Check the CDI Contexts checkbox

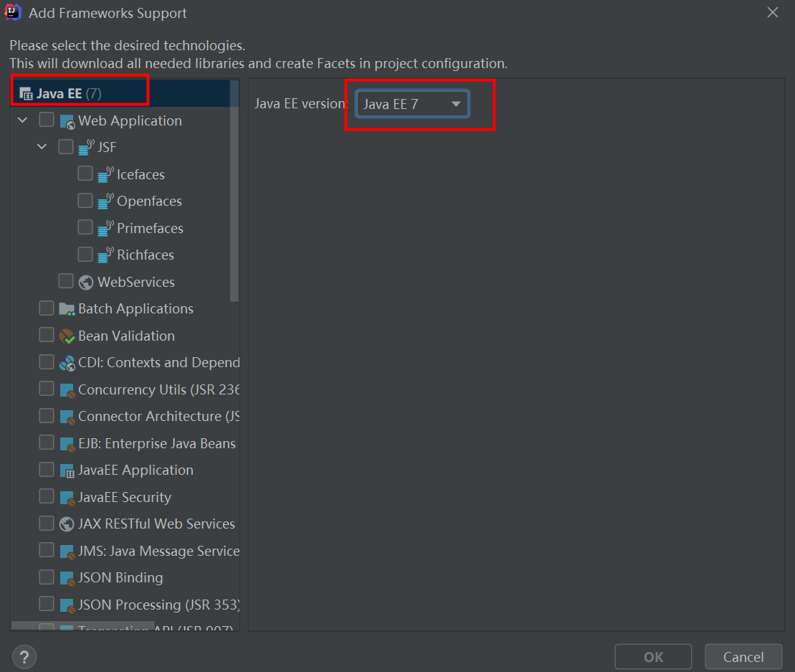pos(47,361)
